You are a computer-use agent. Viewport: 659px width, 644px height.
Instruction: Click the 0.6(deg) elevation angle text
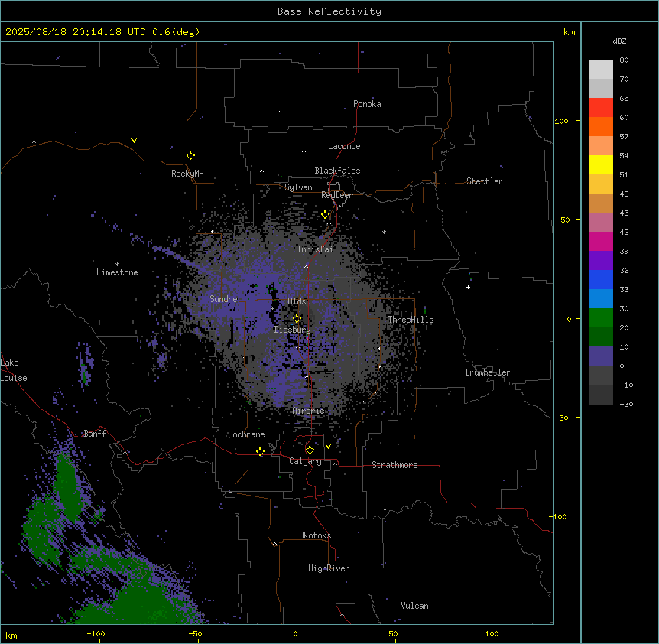click(x=176, y=32)
